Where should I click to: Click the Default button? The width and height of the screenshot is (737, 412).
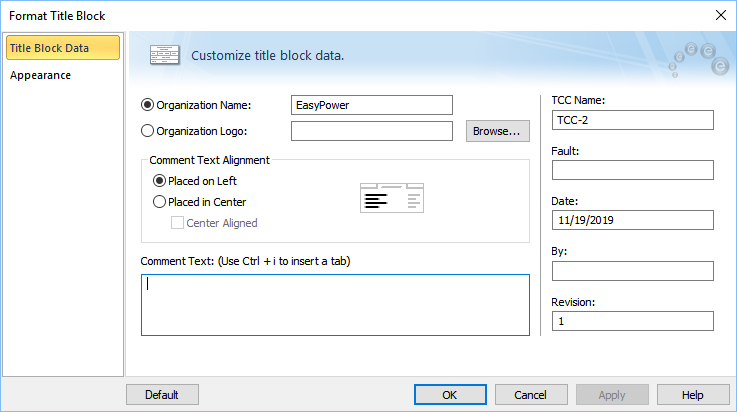[162, 395]
